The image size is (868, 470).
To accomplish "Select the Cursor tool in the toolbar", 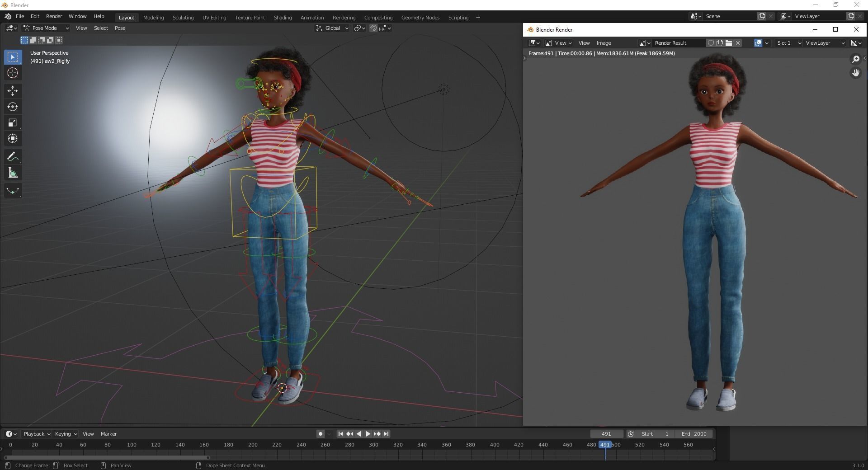I will pyautogui.click(x=13, y=73).
